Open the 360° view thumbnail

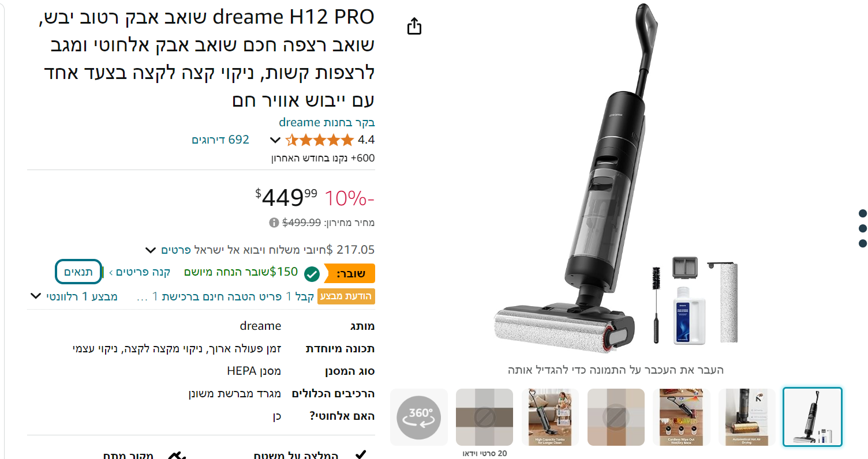[x=418, y=417]
